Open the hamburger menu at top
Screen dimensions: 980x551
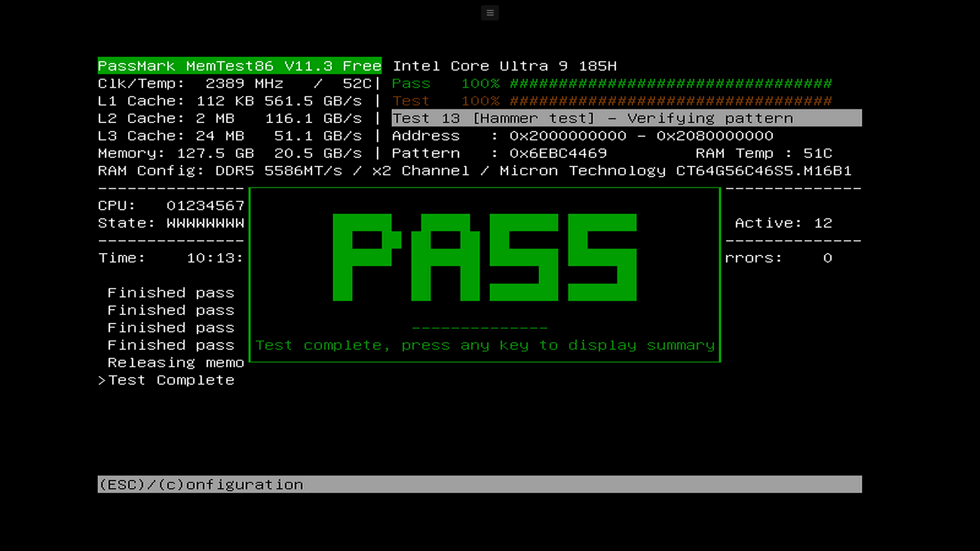tap(489, 13)
